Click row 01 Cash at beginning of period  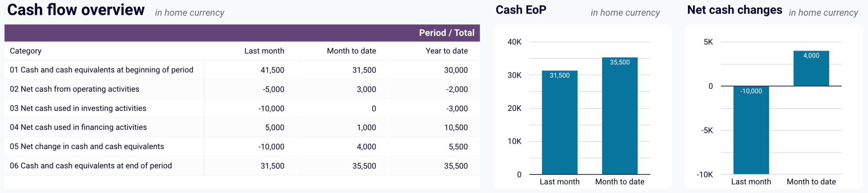pyautogui.click(x=242, y=70)
